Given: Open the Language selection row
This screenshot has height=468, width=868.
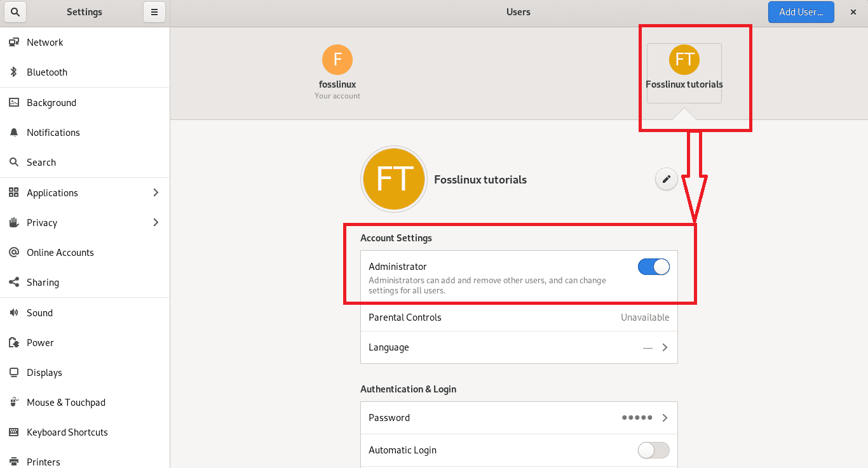Looking at the screenshot, I should click(x=519, y=347).
